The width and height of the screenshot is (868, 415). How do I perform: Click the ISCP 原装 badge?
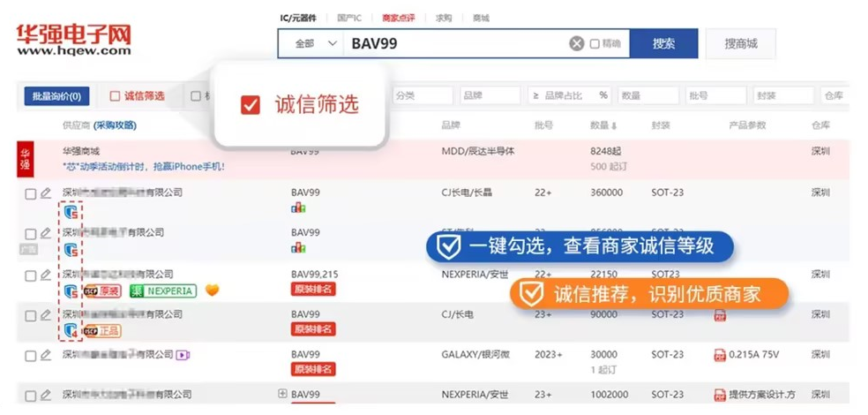tap(103, 290)
